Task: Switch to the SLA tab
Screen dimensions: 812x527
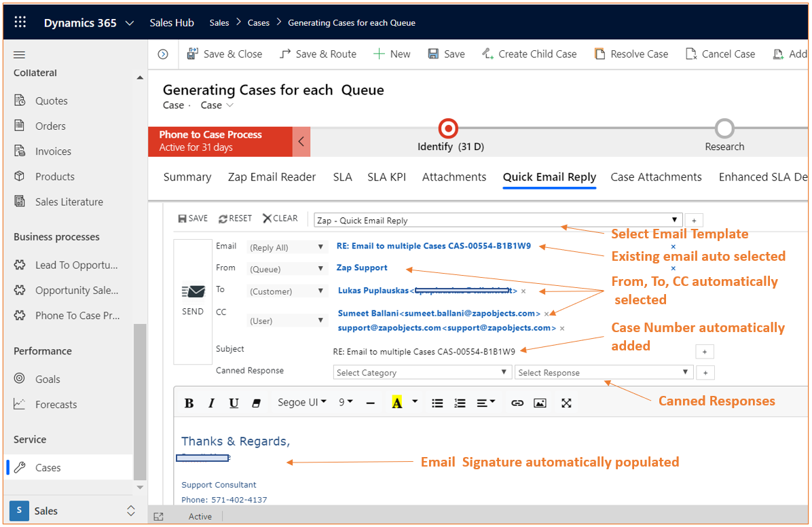Action: (x=342, y=177)
